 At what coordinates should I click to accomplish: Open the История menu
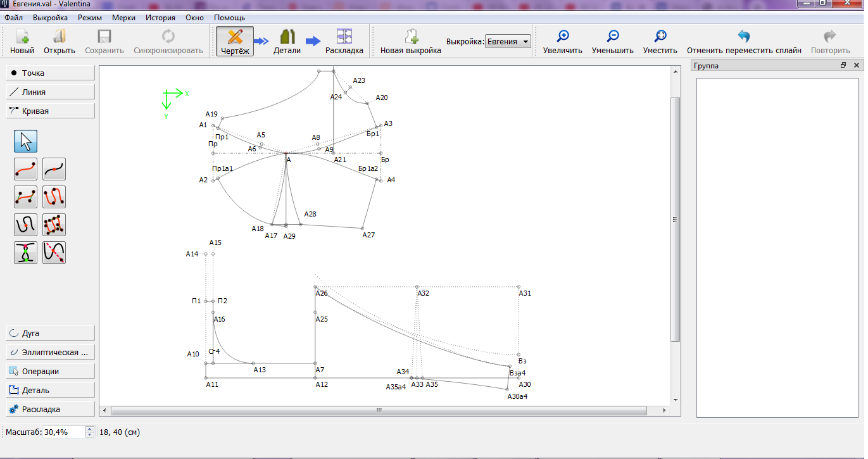pos(160,18)
